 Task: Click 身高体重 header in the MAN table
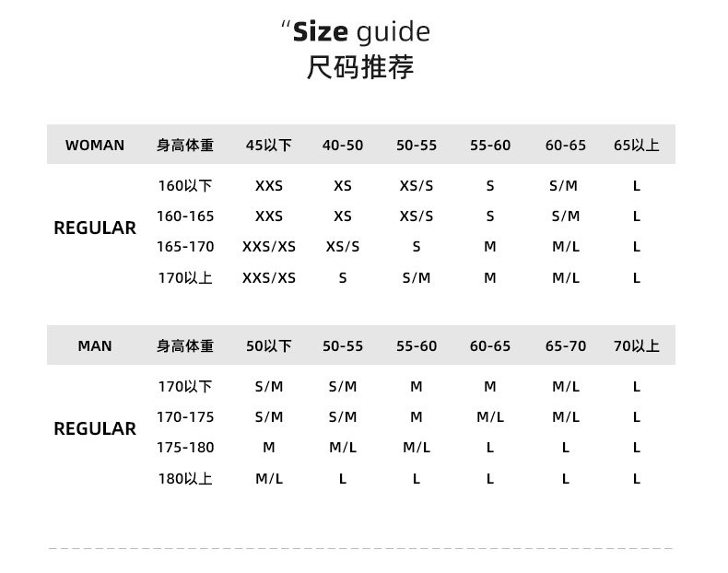(185, 345)
